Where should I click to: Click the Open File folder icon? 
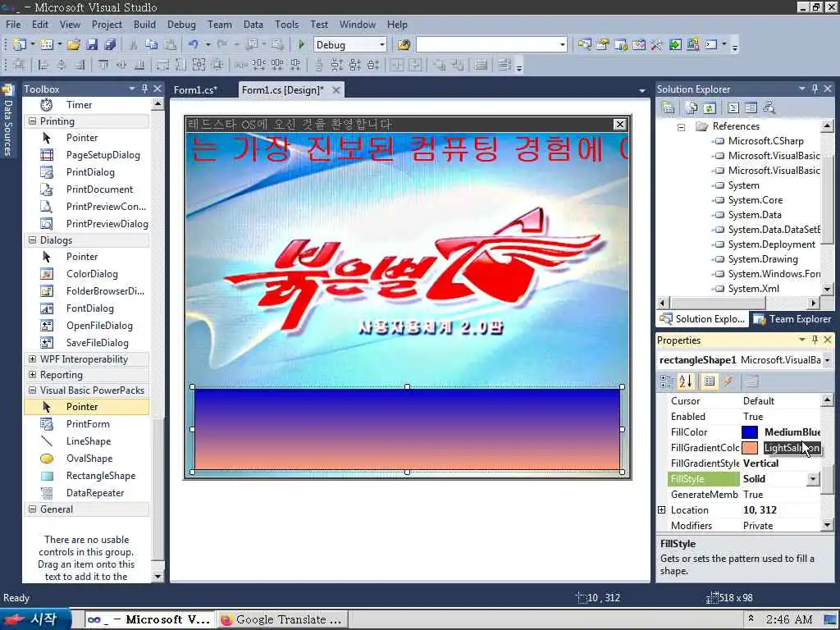(x=74, y=44)
